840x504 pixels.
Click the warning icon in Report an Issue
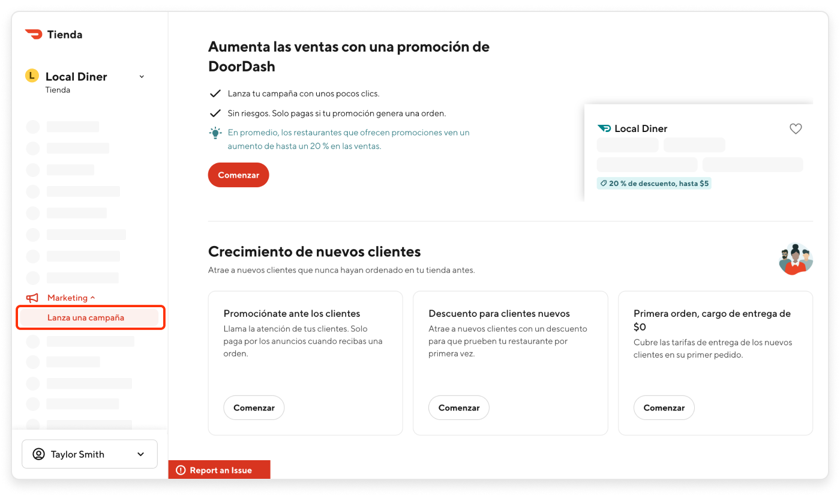(x=181, y=470)
